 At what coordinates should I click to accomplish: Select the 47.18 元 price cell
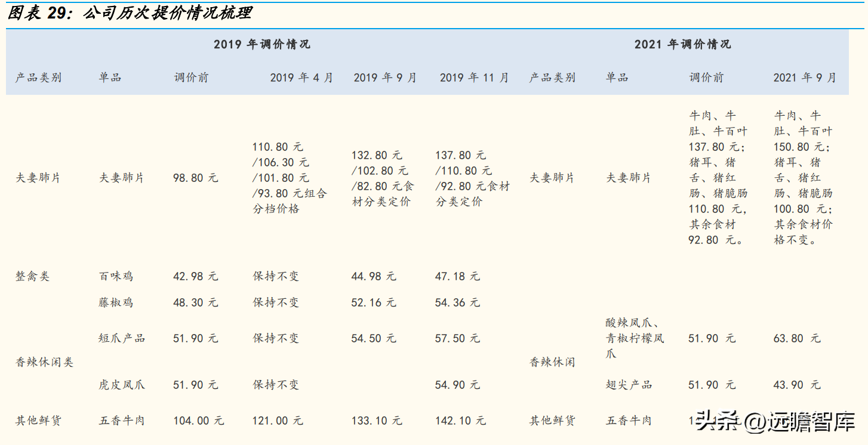[457, 276]
